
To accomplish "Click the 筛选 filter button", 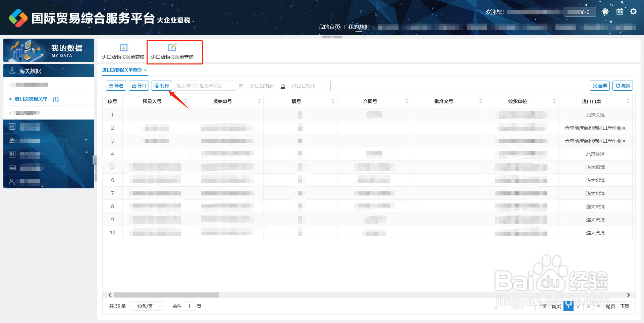I will (116, 86).
